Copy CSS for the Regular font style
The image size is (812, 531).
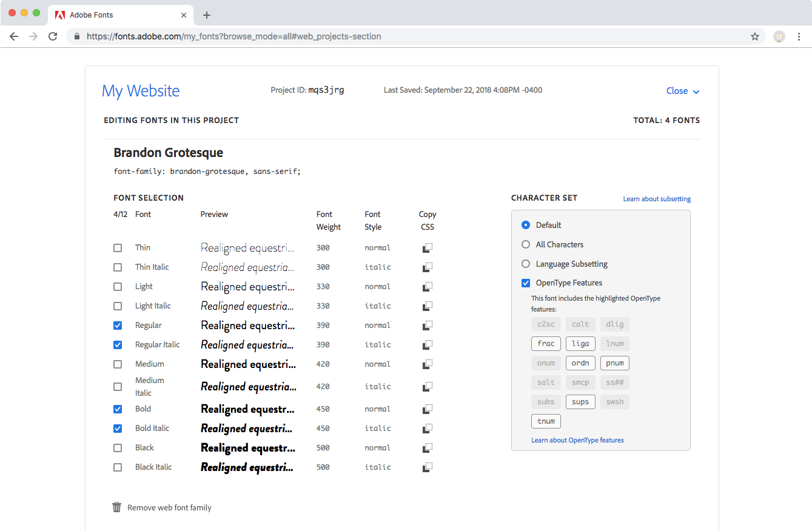point(428,325)
